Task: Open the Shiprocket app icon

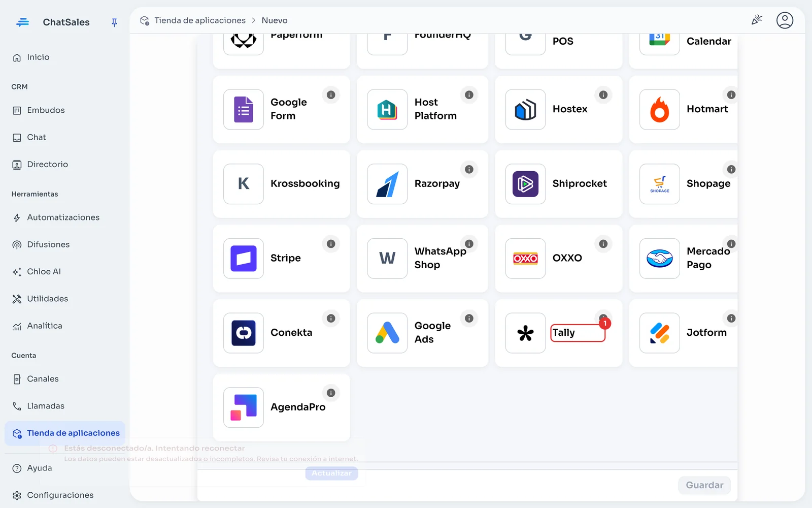Action: (x=525, y=184)
